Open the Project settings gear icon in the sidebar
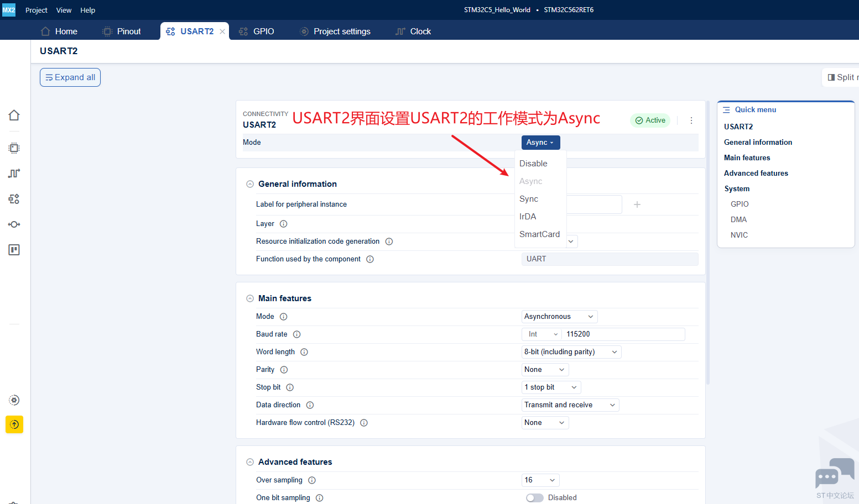The image size is (859, 504). click(14, 400)
